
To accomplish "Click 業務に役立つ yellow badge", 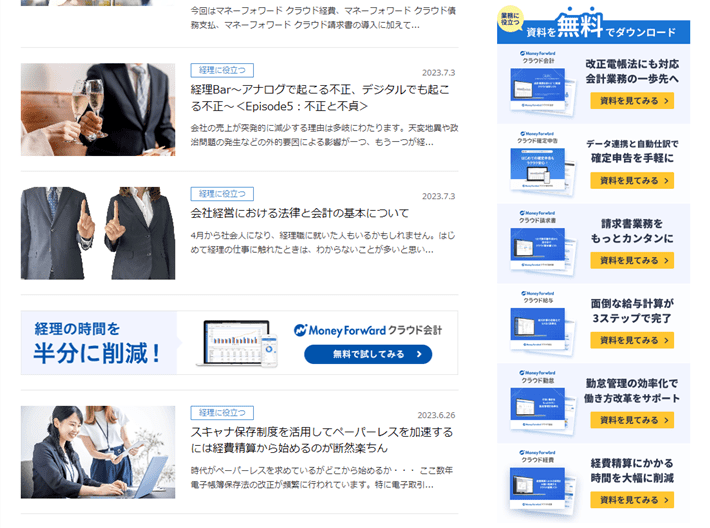I will (510, 19).
